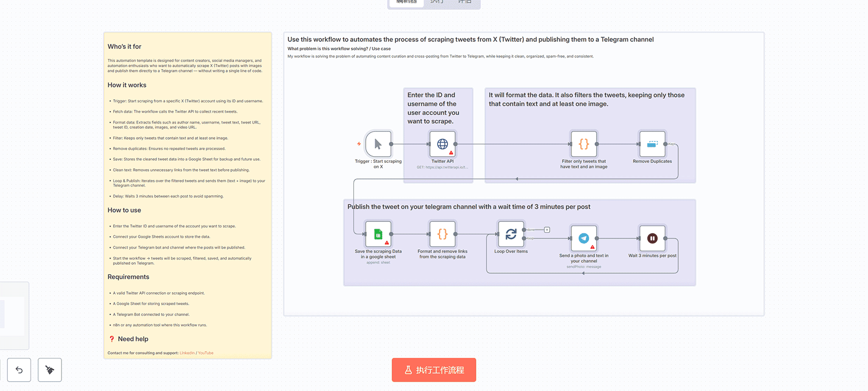
Task: Switch to the 评估 (Evaluations) tab
Action: (x=464, y=3)
